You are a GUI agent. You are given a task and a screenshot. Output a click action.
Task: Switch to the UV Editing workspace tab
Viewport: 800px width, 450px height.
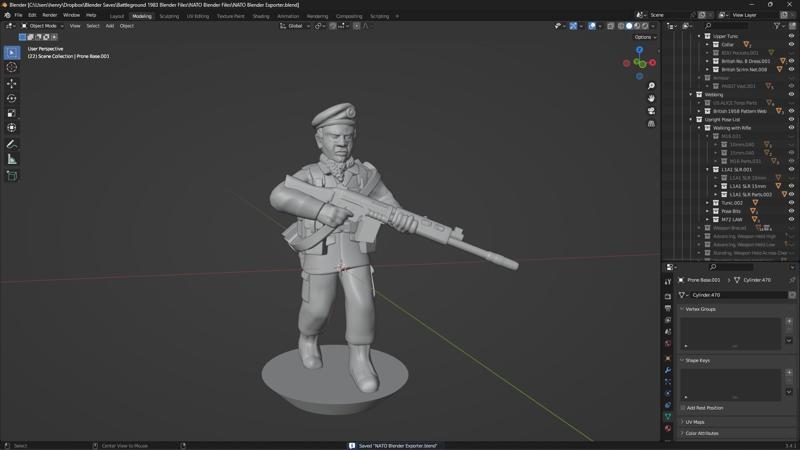(x=197, y=16)
